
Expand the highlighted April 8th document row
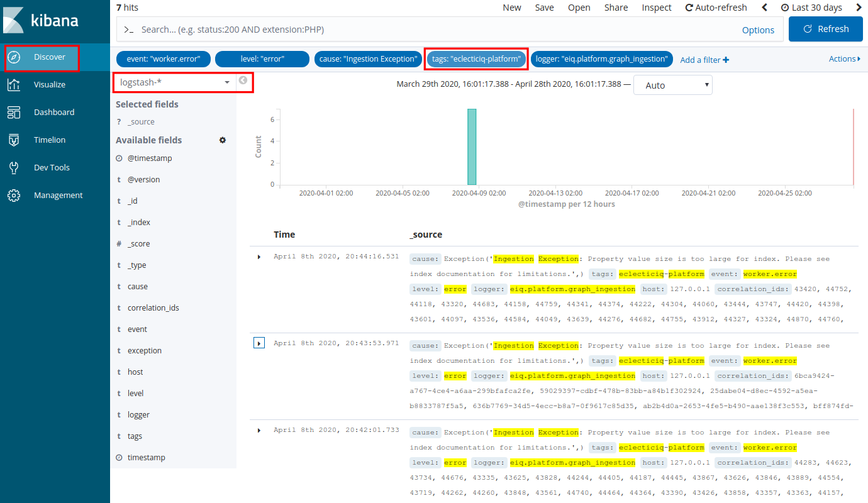click(259, 343)
